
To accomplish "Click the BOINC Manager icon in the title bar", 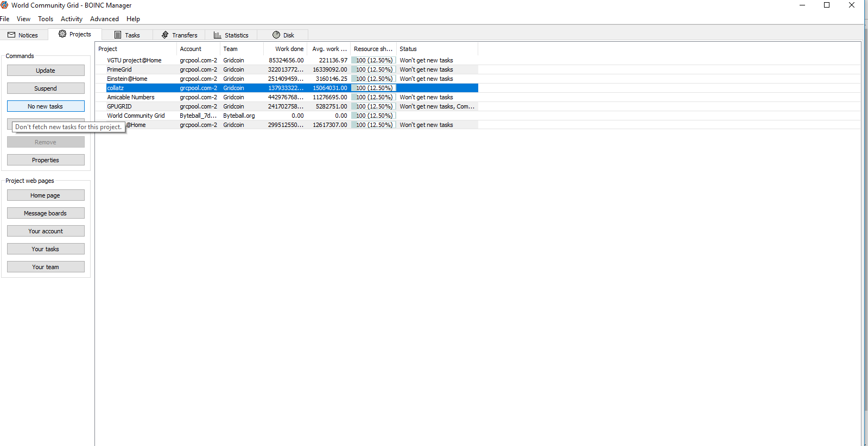I will point(4,5).
